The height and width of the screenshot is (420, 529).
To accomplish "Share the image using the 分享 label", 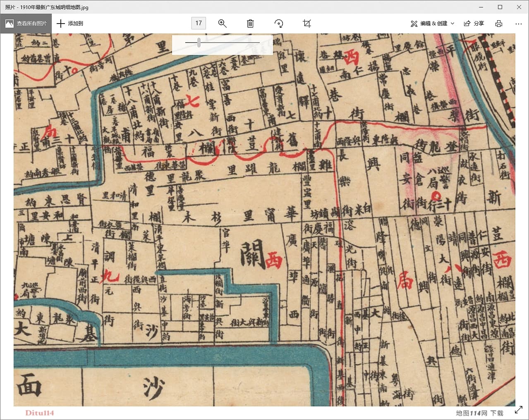I will click(479, 24).
